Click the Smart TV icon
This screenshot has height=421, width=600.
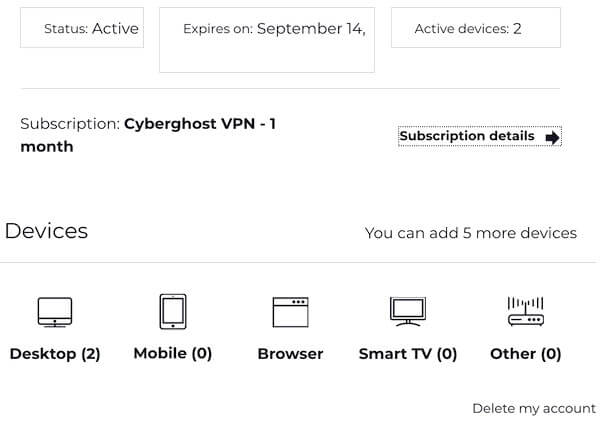click(x=408, y=312)
